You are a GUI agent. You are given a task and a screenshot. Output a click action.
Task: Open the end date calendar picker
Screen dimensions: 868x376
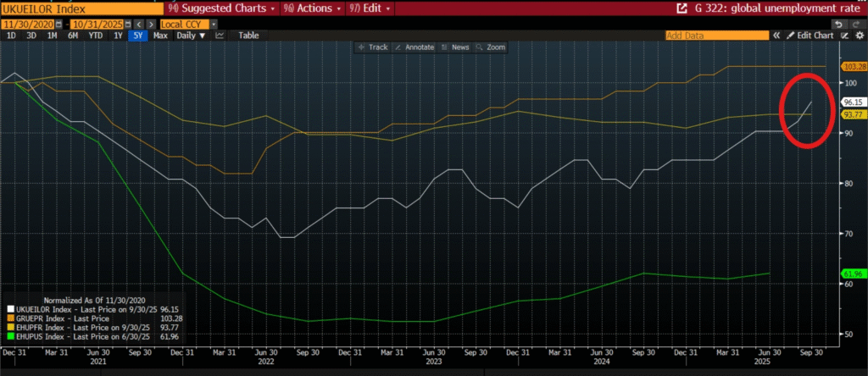[x=127, y=24]
